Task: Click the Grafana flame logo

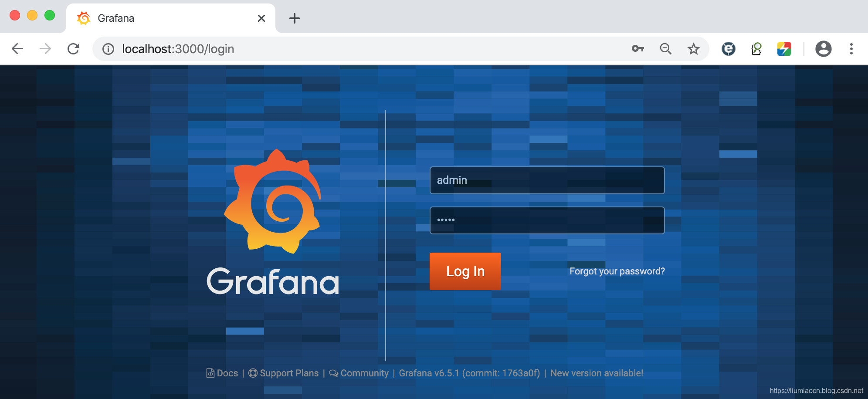Action: 272,201
